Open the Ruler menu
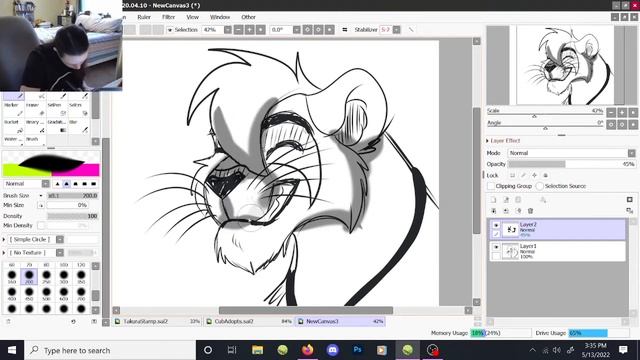The height and width of the screenshot is (360, 640). [144, 17]
